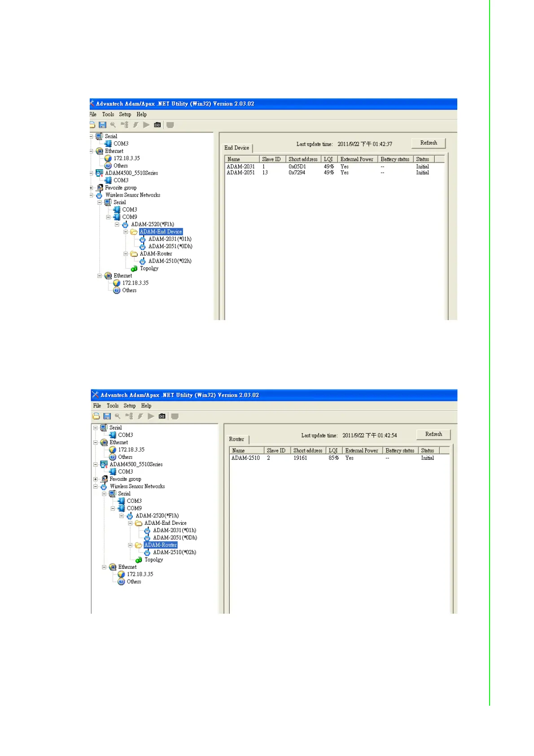Open the Tools menu in End Device window

108,114
